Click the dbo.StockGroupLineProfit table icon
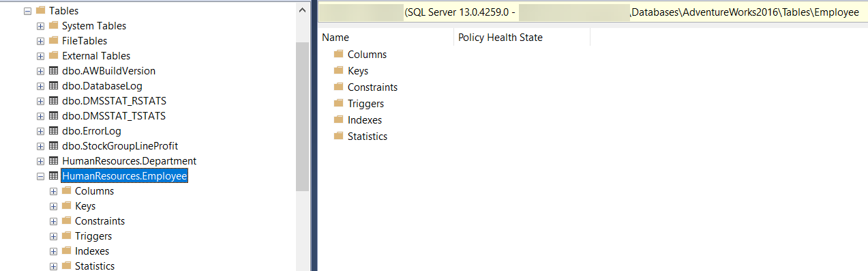 (53, 146)
